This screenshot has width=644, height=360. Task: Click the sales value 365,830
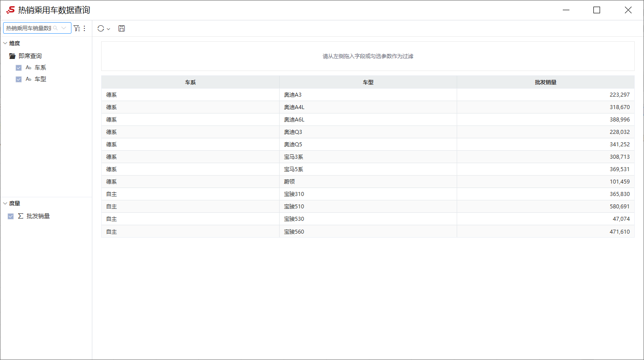620,194
